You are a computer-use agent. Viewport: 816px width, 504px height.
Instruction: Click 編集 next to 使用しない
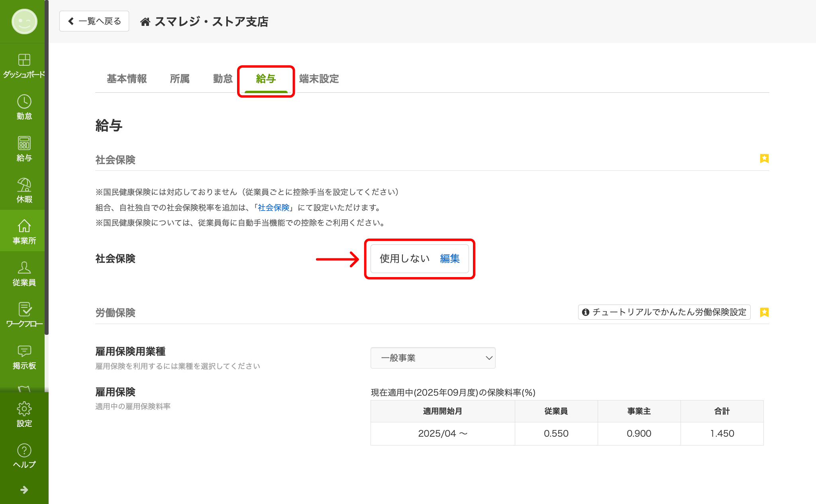click(x=449, y=259)
